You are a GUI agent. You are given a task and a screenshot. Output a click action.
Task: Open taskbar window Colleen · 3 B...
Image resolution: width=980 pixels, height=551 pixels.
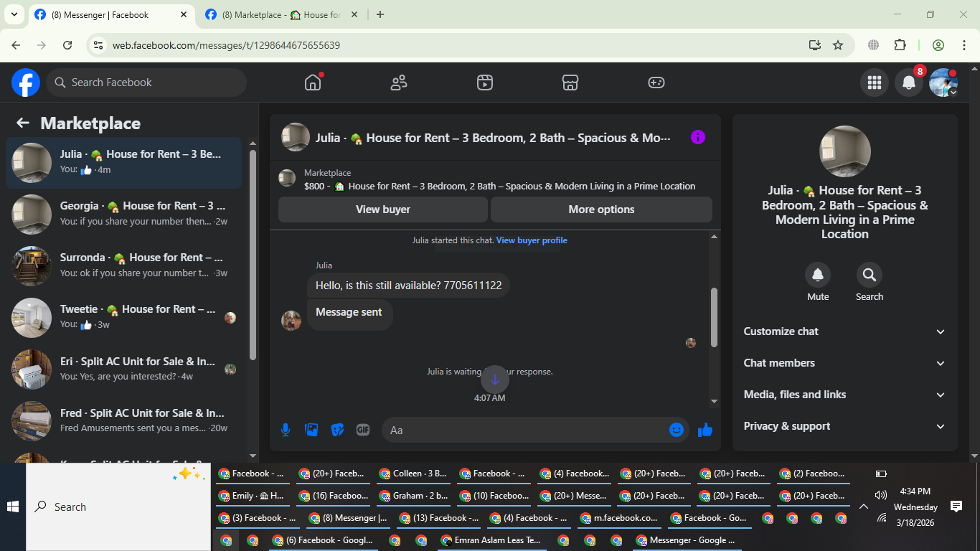point(413,474)
